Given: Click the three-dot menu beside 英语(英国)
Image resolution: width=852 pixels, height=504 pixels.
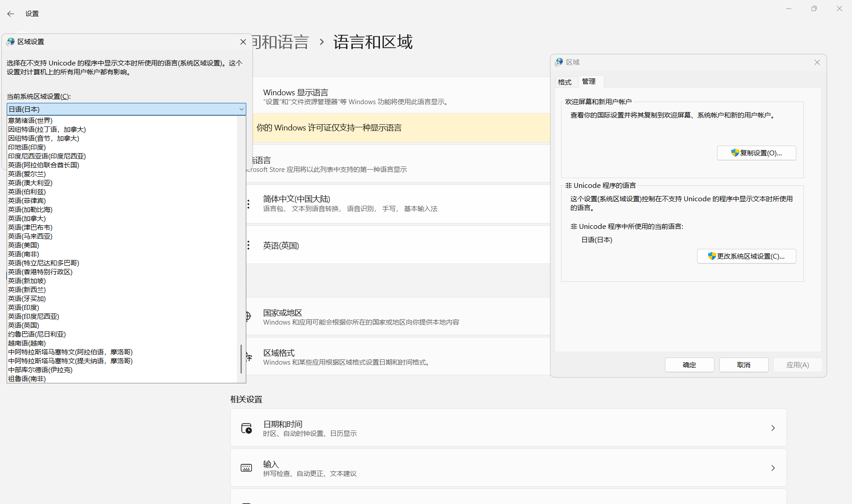Looking at the screenshot, I should tap(248, 245).
